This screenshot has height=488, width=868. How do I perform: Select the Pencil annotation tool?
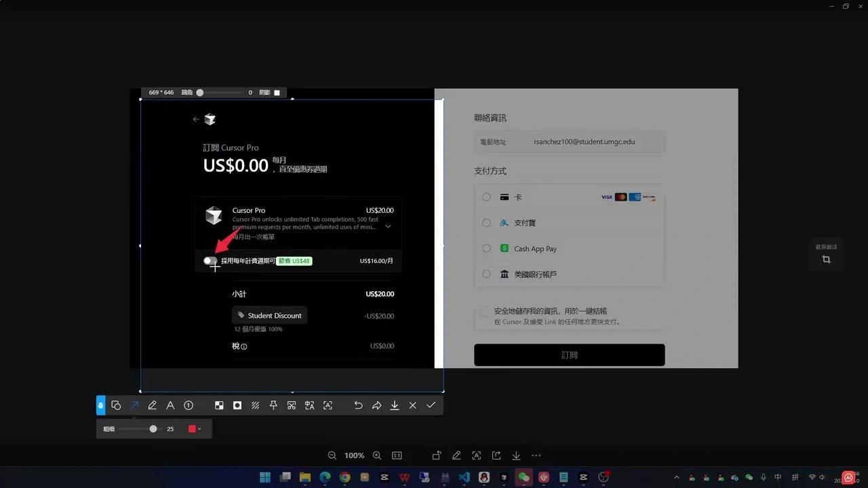coord(153,405)
